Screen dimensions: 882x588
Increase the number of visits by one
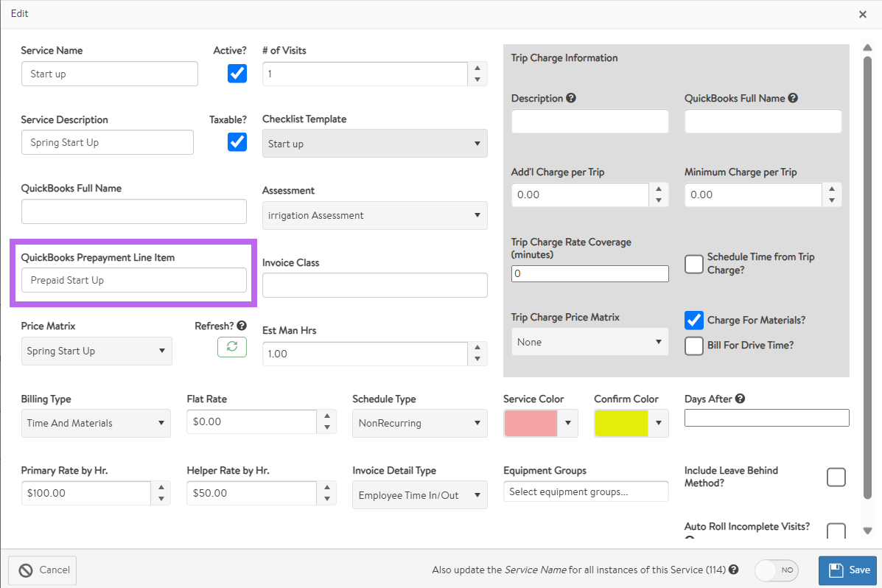477,68
